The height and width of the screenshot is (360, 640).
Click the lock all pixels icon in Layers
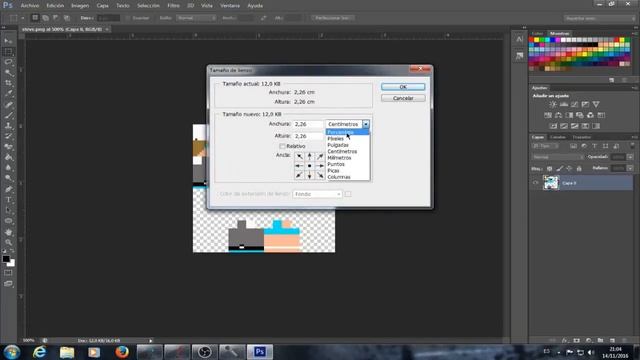[579, 168]
